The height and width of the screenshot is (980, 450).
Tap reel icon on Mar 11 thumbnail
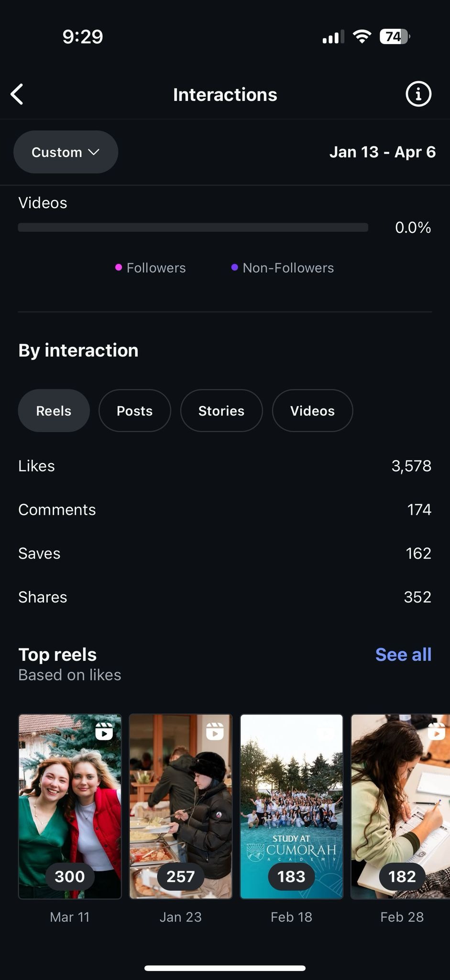[x=104, y=732]
